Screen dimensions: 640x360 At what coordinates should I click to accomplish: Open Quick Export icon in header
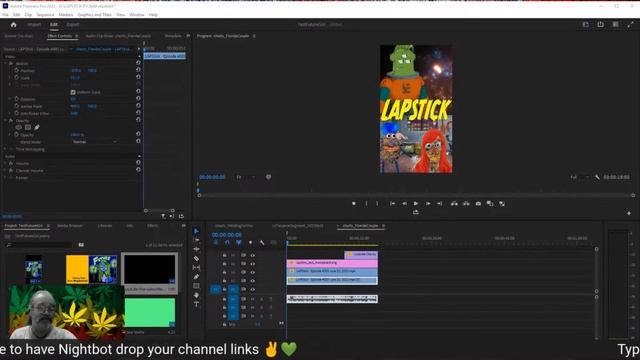pos(600,24)
